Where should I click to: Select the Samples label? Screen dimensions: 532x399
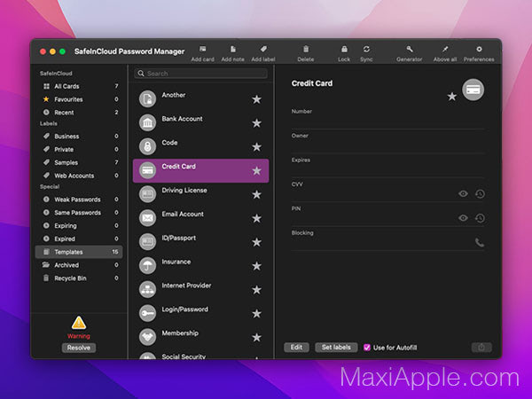(80, 162)
